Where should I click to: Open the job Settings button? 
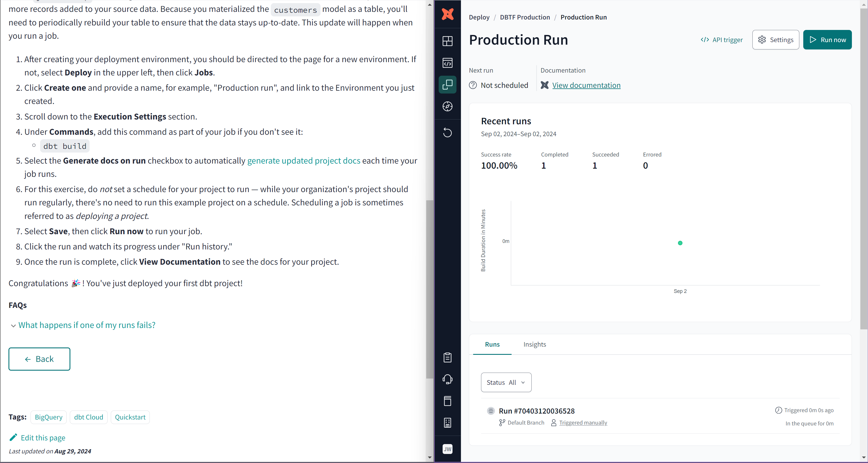pos(775,40)
